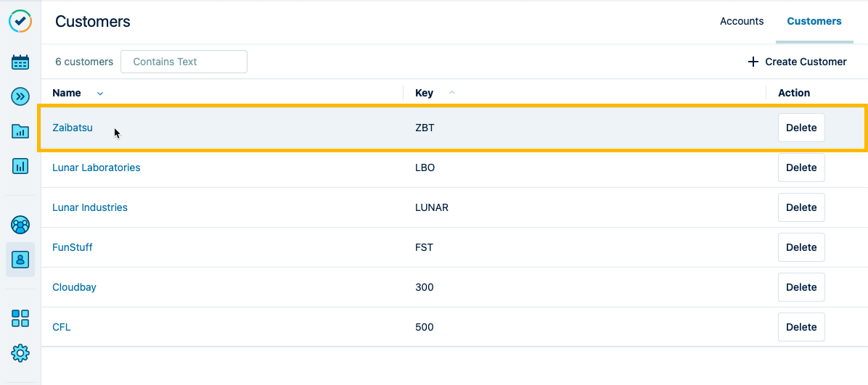Open the CFL customer link
This screenshot has width=868, height=385.
(x=62, y=327)
